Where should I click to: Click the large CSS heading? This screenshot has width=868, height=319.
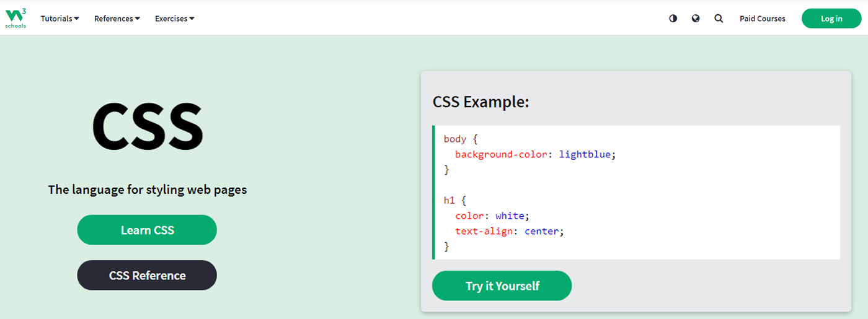coord(148,126)
